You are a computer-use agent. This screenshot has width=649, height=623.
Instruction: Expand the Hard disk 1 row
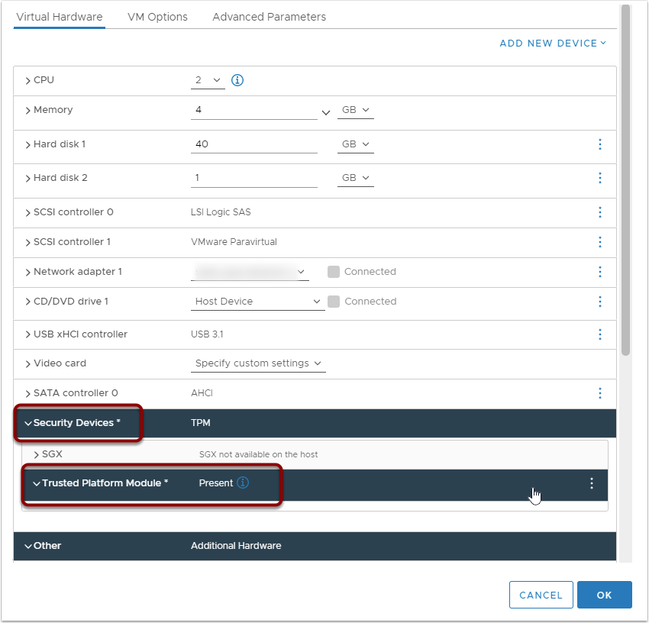point(28,144)
